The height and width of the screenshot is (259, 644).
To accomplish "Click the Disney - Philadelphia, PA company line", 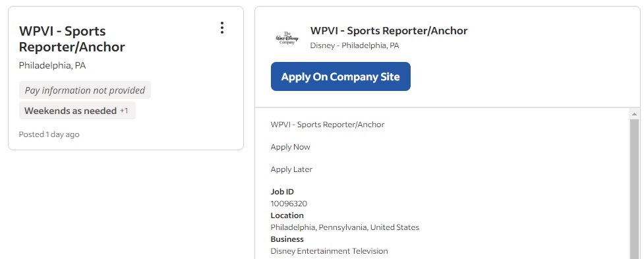I will coord(355,45).
